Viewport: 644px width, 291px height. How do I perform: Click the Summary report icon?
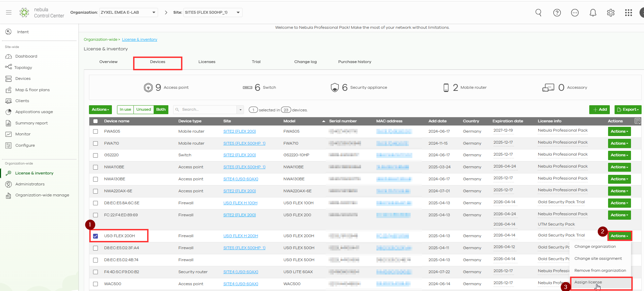pos(9,123)
